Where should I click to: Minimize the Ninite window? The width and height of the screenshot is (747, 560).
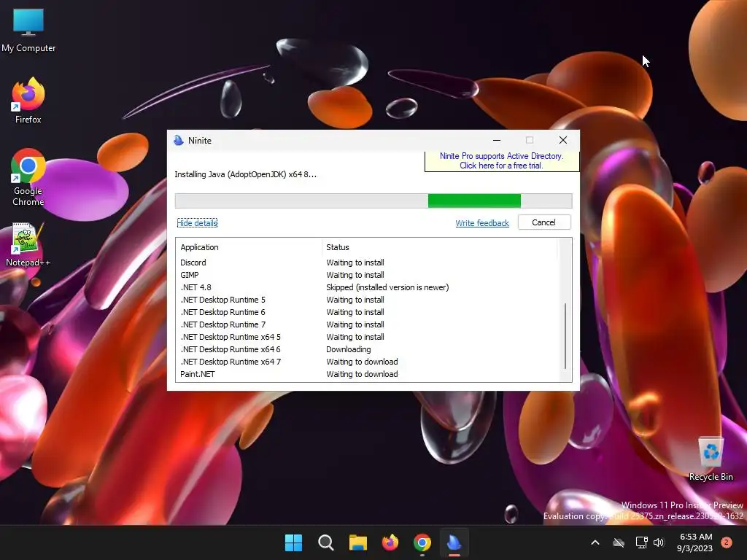(x=496, y=140)
